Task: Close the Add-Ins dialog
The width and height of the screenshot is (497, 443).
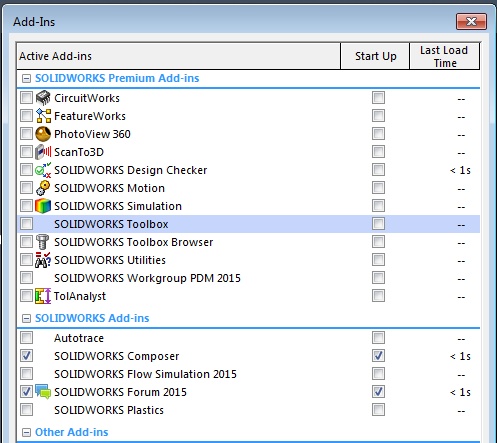Action: click(471, 22)
